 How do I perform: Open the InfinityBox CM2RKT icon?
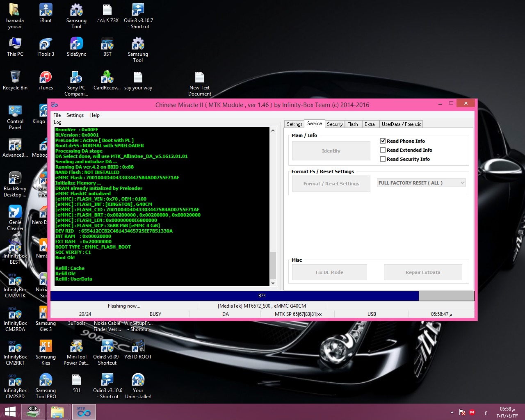[15, 352]
